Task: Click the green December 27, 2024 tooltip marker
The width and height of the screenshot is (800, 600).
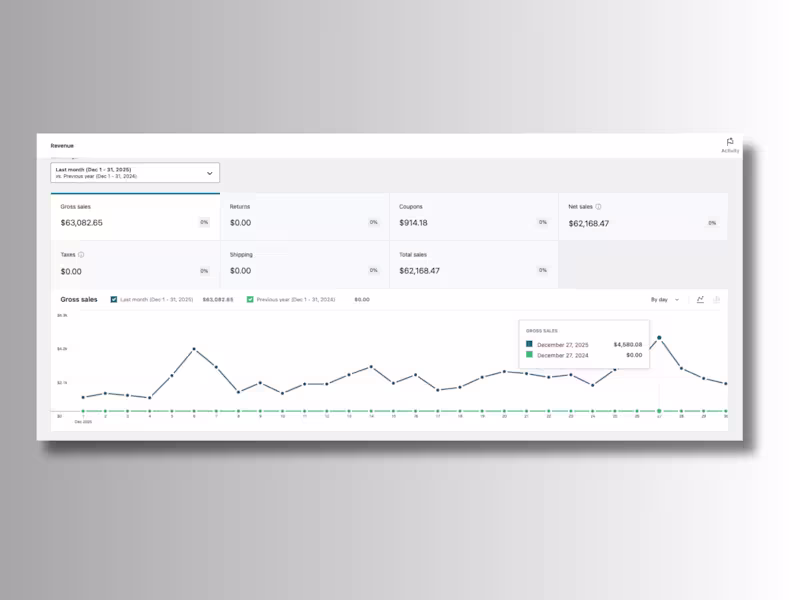Action: (527, 355)
